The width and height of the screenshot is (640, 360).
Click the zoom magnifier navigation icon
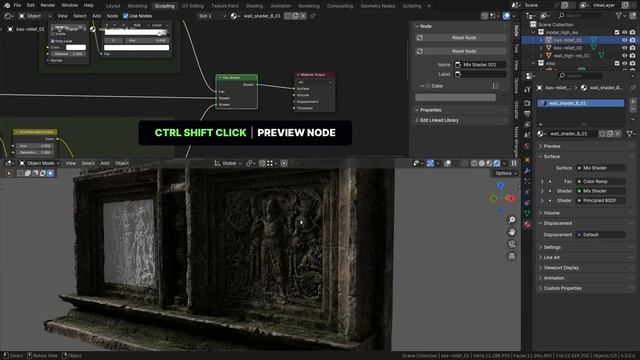point(512,220)
